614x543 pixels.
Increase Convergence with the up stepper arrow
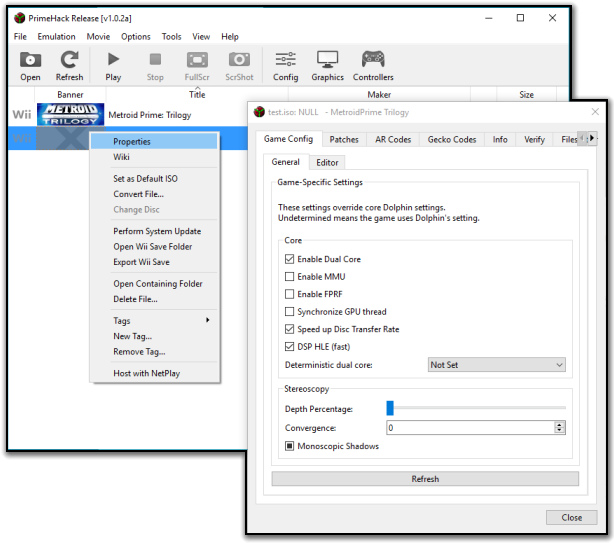pos(560,424)
